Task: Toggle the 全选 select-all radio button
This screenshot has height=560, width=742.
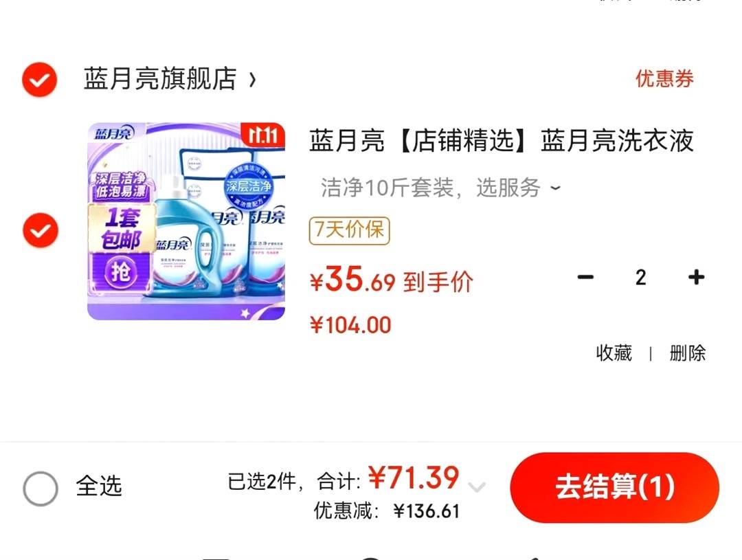Action: pyautogui.click(x=41, y=489)
